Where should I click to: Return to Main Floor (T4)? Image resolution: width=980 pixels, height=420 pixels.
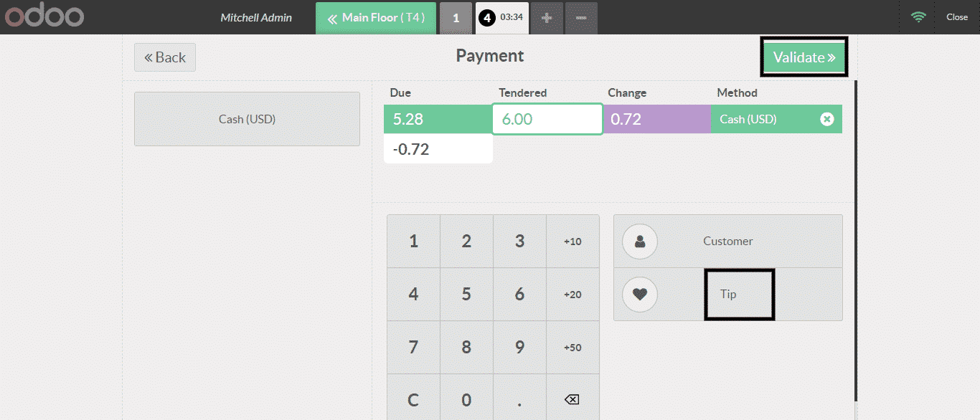click(x=375, y=18)
